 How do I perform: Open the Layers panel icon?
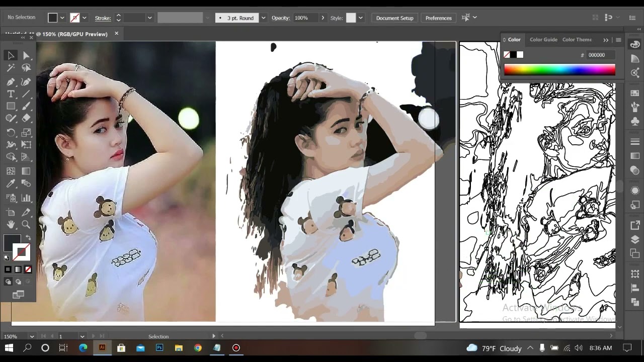click(635, 240)
